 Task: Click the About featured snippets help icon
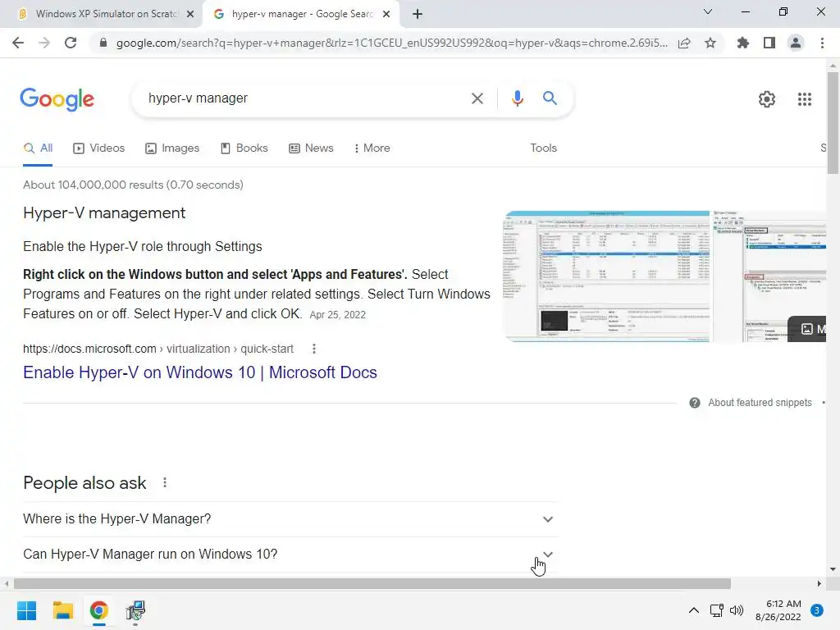pos(694,403)
